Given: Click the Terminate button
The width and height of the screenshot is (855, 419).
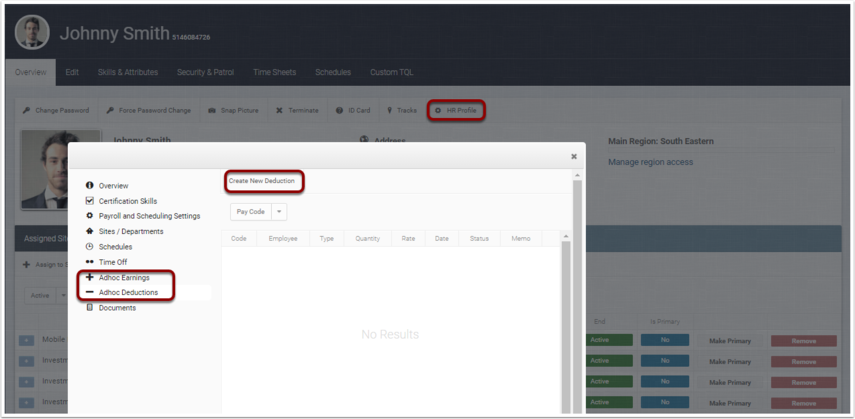Looking at the screenshot, I should click(297, 110).
